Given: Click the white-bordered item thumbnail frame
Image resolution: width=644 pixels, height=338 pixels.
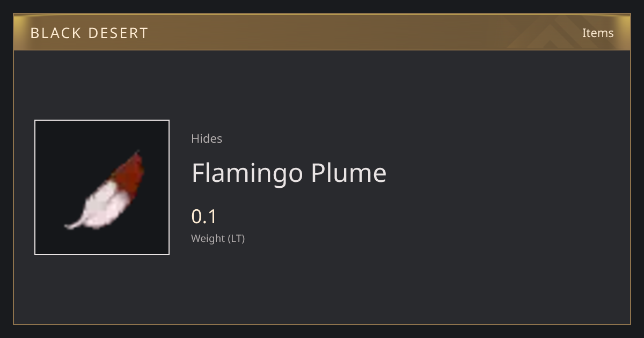Looking at the screenshot, I should 102,187.
